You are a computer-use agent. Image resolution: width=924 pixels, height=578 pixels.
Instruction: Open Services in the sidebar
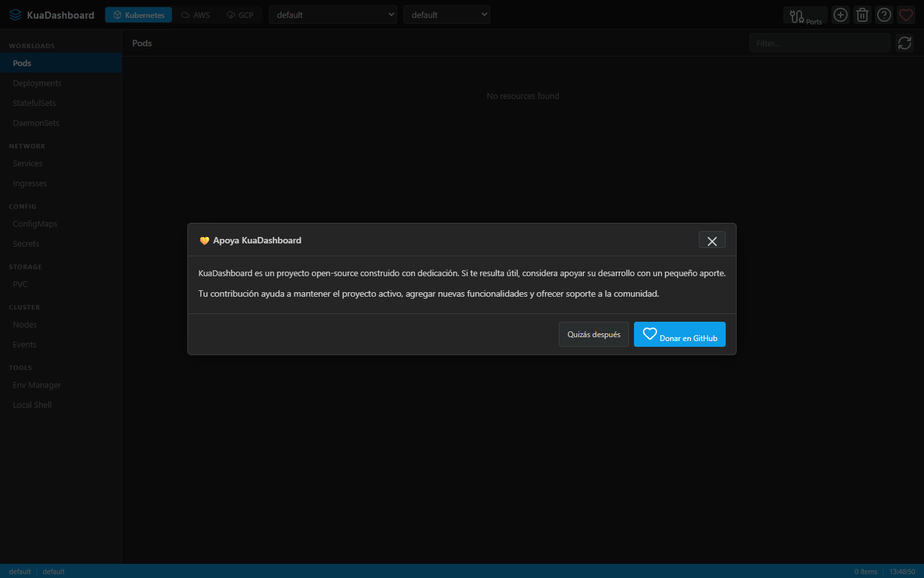61,163
